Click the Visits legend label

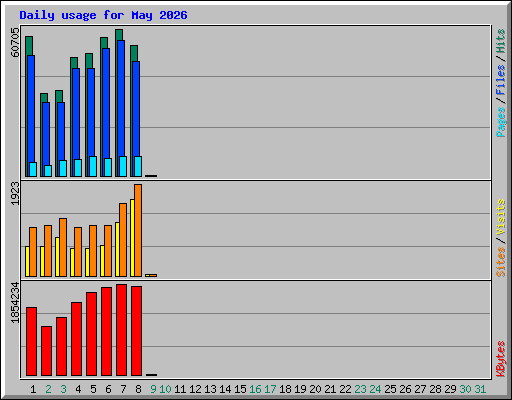(x=501, y=217)
